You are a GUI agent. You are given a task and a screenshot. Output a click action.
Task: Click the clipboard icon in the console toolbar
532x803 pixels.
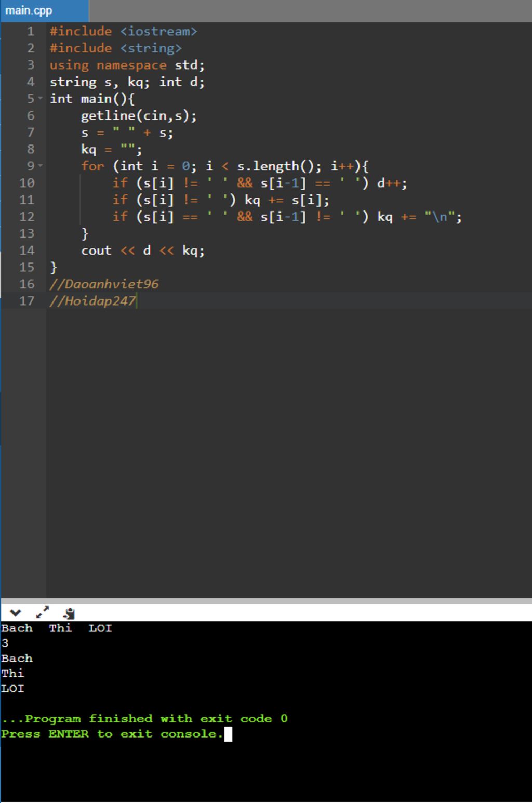[x=69, y=613]
